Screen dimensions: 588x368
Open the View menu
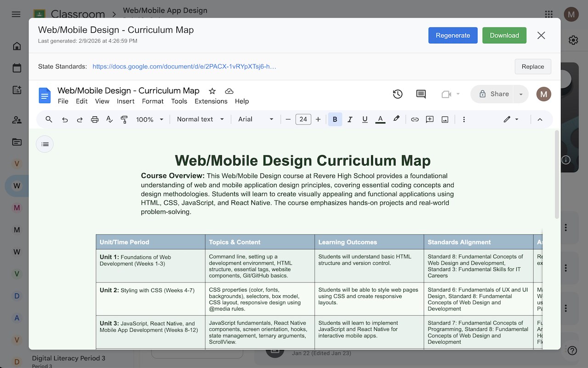pyautogui.click(x=102, y=101)
